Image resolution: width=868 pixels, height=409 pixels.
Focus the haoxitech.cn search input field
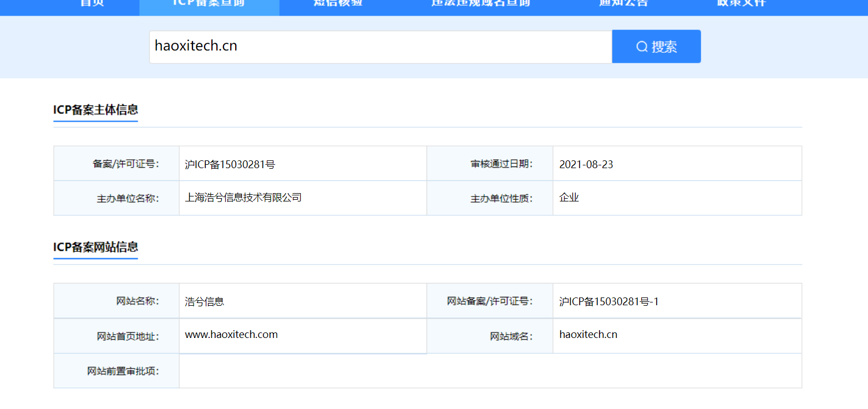(x=380, y=47)
